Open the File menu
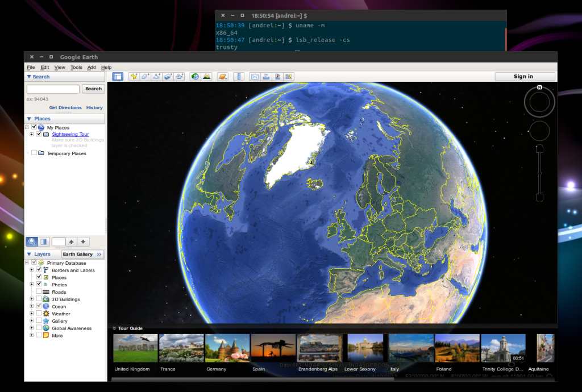582x392 pixels. pyautogui.click(x=31, y=67)
